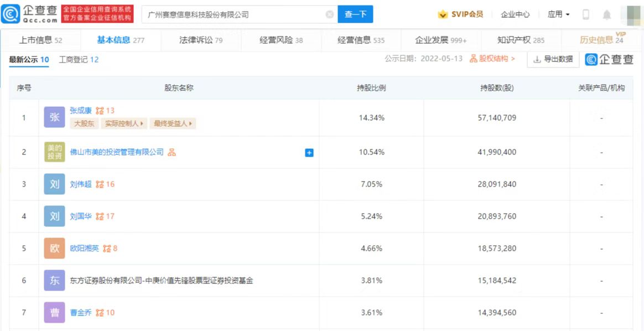This screenshot has width=644, height=331.
Task: Click the 东 avatar icon for 东方证券
Action: point(55,281)
